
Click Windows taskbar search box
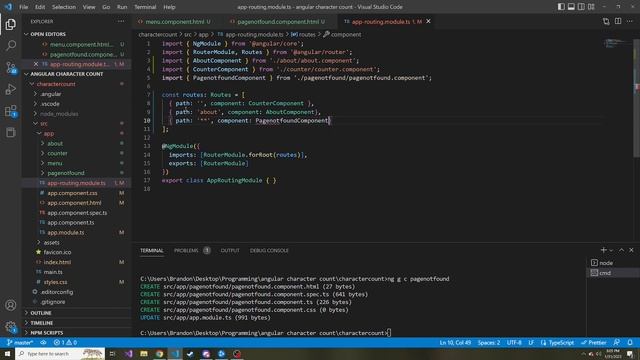coord(60,353)
